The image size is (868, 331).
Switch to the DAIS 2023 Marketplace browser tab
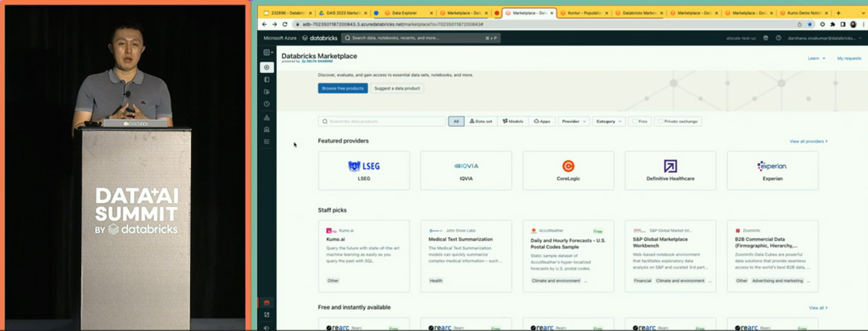(x=344, y=13)
